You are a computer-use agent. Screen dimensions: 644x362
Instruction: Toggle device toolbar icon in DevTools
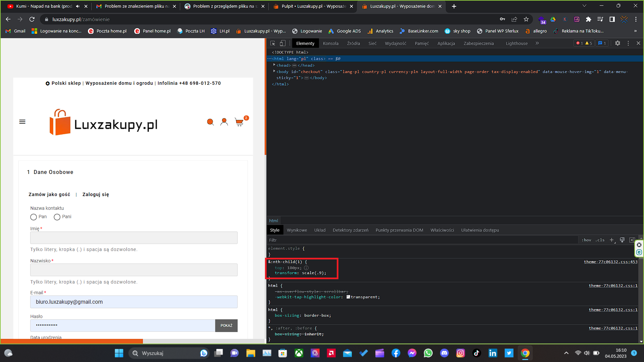283,43
